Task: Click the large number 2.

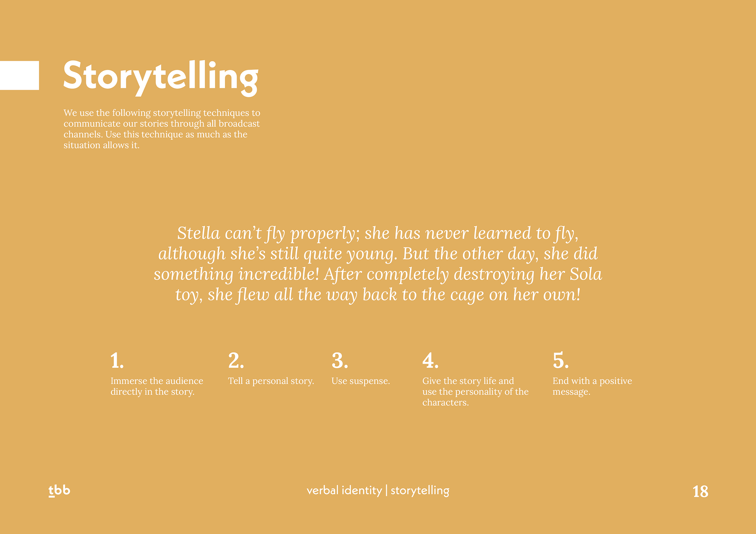Action: click(236, 360)
